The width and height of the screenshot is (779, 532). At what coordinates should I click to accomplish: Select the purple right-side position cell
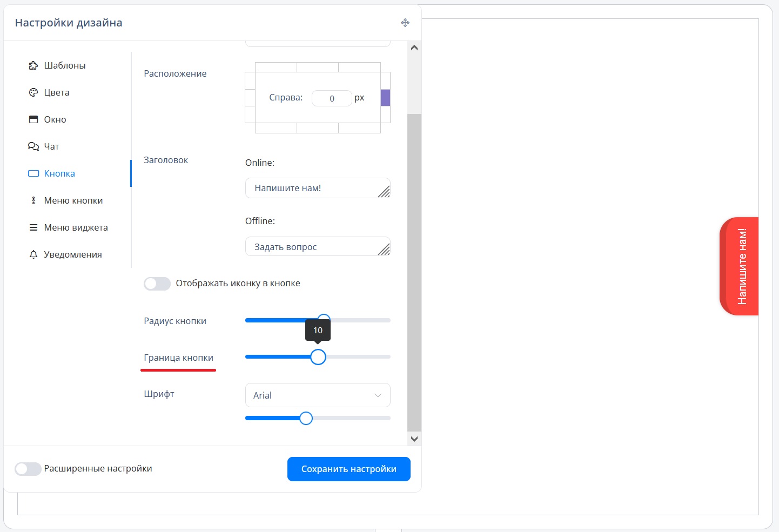(385, 98)
